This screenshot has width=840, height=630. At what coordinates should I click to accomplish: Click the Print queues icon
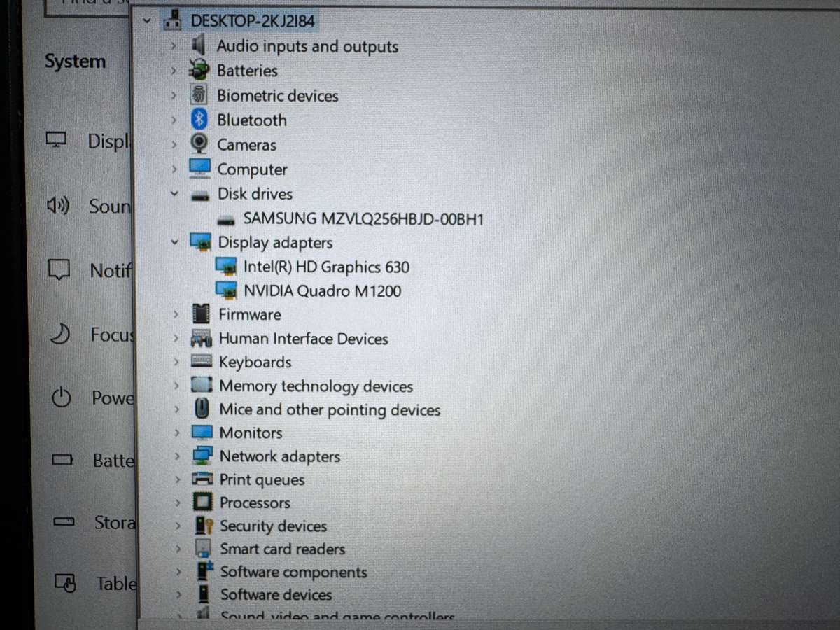(x=201, y=479)
